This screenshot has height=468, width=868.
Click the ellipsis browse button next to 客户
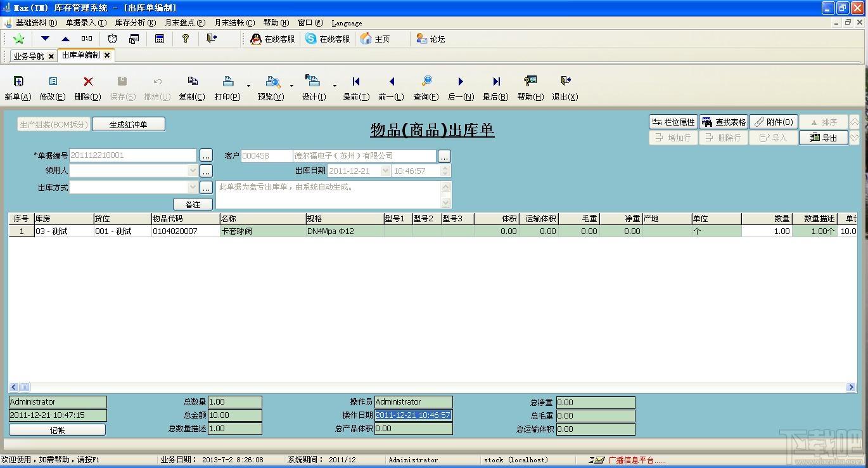click(x=444, y=156)
